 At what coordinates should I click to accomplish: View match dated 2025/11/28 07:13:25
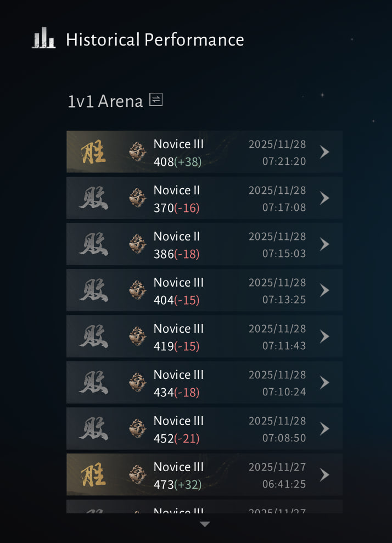(x=204, y=290)
